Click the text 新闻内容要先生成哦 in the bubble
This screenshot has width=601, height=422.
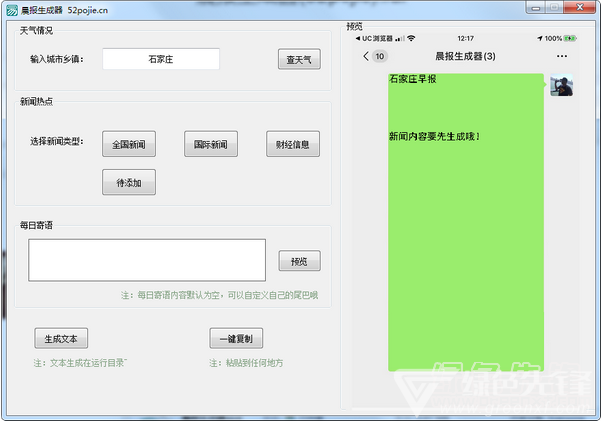[434, 136]
